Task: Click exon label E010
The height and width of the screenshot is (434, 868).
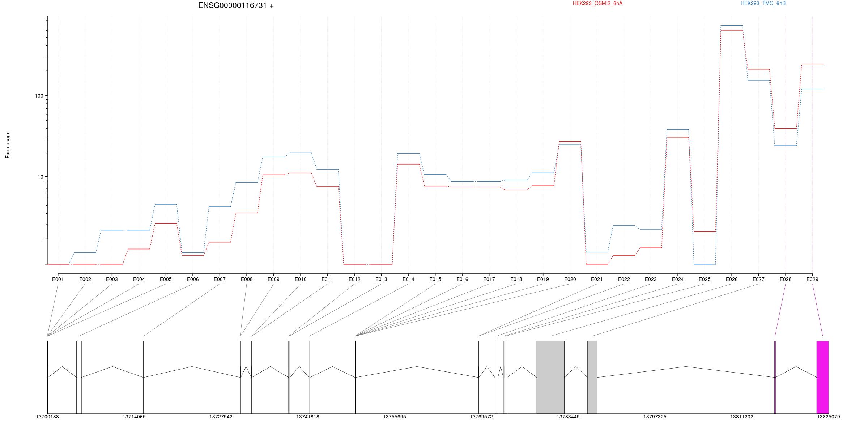Action: [301, 279]
